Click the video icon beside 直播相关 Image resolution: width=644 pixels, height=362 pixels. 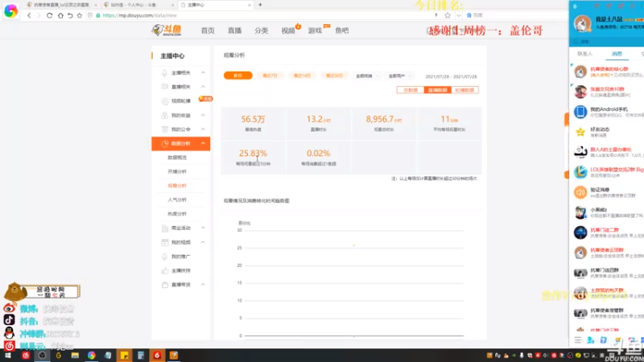click(165, 87)
